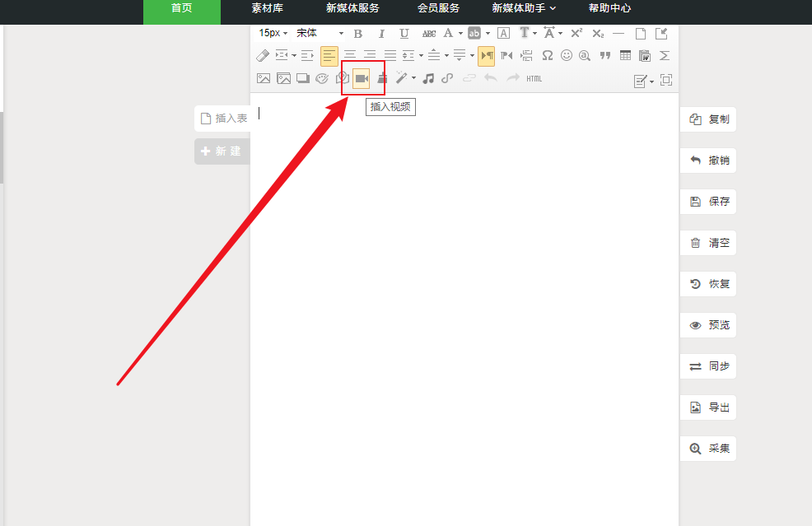Click the Omega special character icon

[x=547, y=55]
